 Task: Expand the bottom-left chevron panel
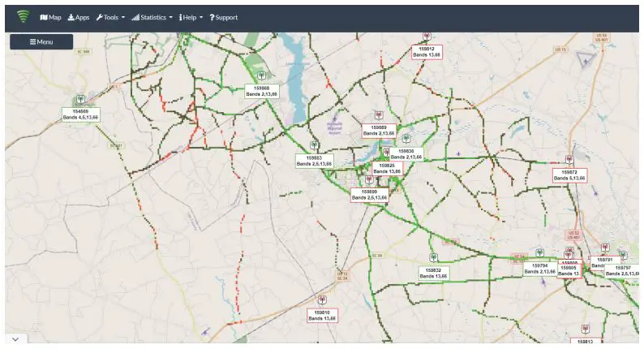click(15, 339)
